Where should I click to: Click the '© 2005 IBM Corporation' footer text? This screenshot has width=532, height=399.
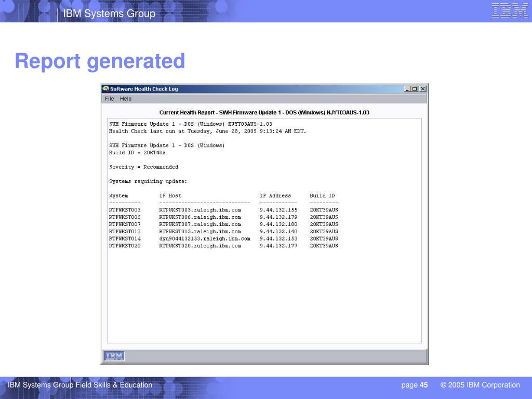point(480,385)
